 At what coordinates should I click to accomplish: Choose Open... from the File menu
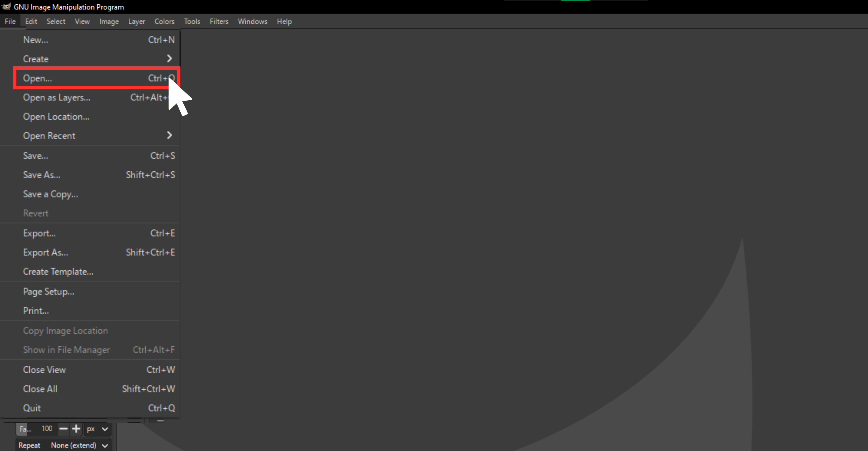(x=90, y=78)
